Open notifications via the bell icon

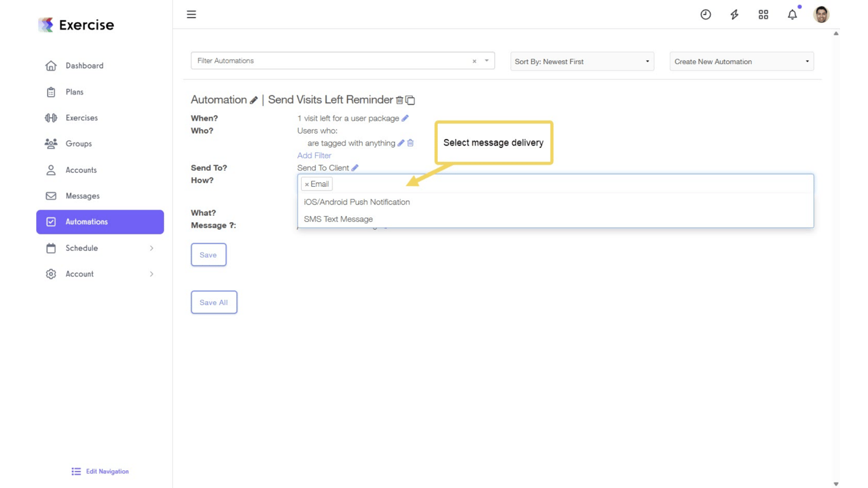coord(792,14)
